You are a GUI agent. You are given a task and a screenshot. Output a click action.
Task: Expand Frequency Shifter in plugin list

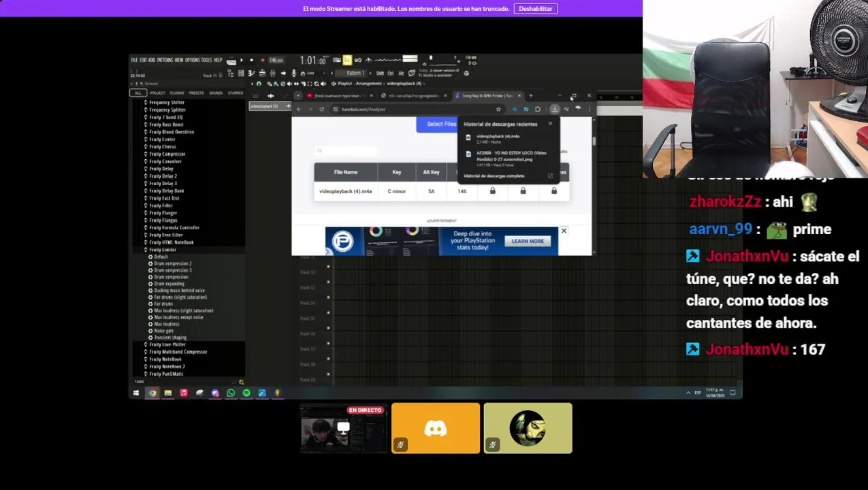(167, 103)
